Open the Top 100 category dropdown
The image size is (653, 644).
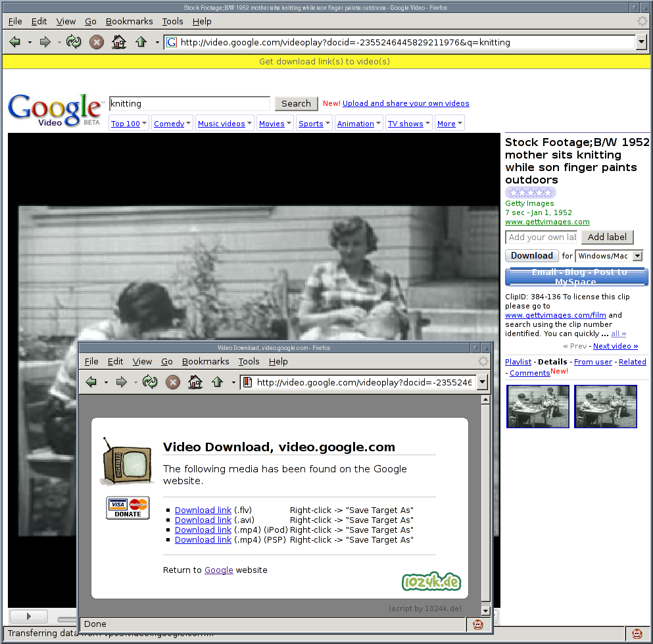click(x=129, y=124)
